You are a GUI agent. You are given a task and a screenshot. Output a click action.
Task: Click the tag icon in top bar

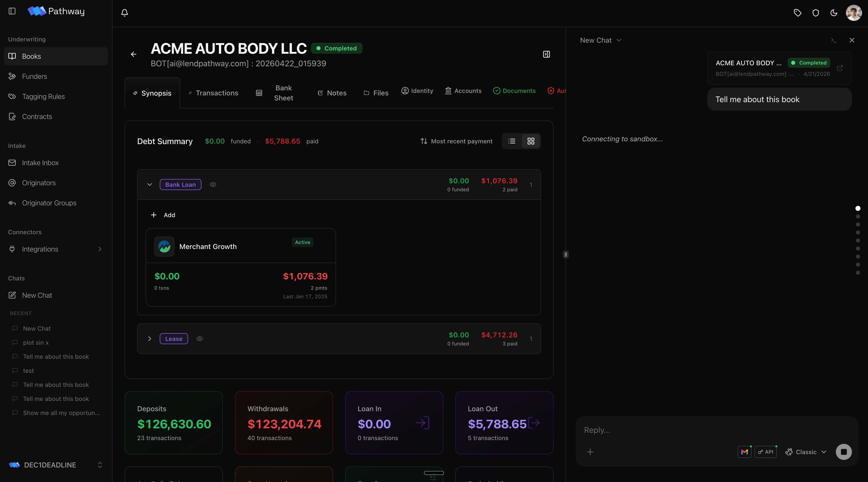[797, 13]
